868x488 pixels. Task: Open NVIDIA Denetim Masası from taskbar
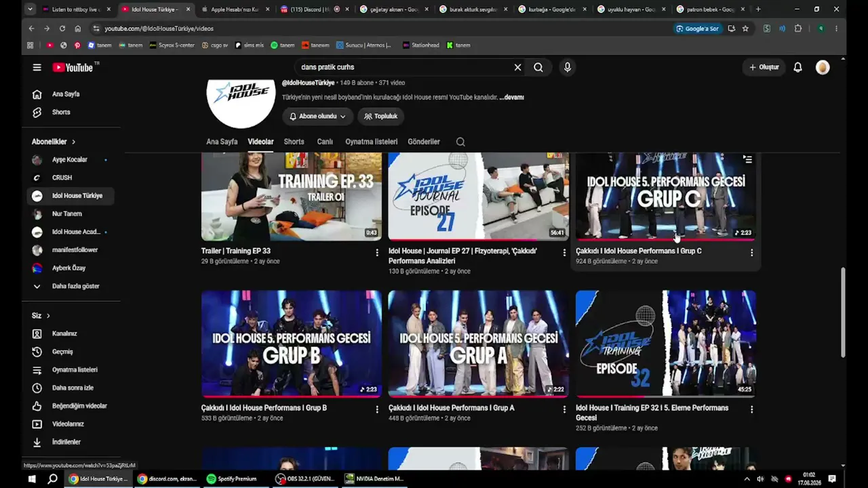pyautogui.click(x=374, y=479)
